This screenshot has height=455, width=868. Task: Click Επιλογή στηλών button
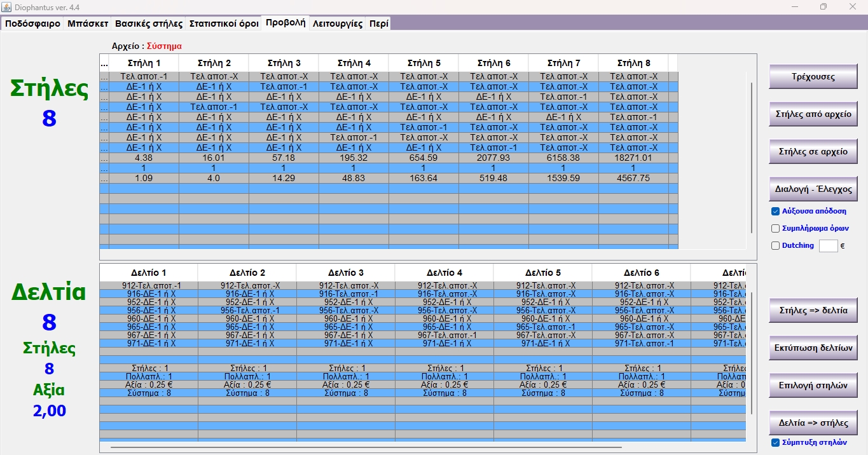(813, 385)
